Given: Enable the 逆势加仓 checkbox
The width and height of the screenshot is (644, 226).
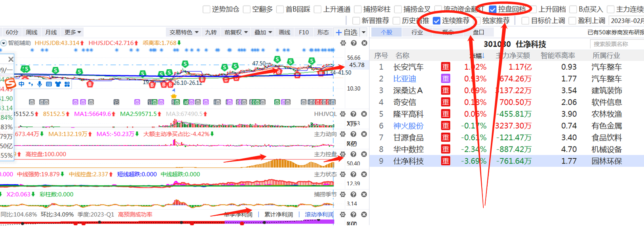Looking at the screenshot, I should point(206,9).
